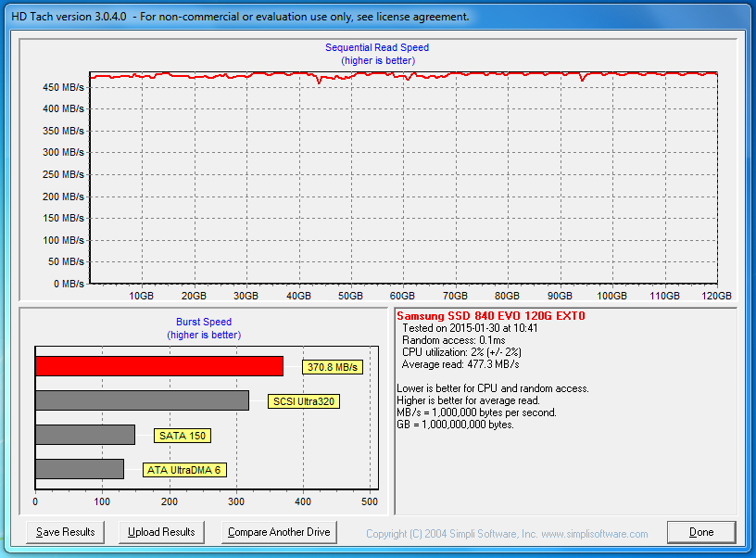Click the SATA 150 label
756x558 pixels.
tap(183, 436)
